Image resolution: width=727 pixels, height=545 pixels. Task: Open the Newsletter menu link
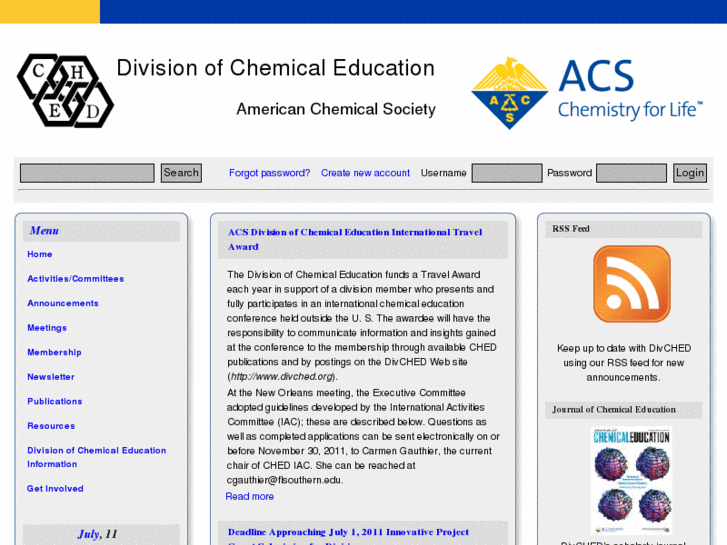51,377
